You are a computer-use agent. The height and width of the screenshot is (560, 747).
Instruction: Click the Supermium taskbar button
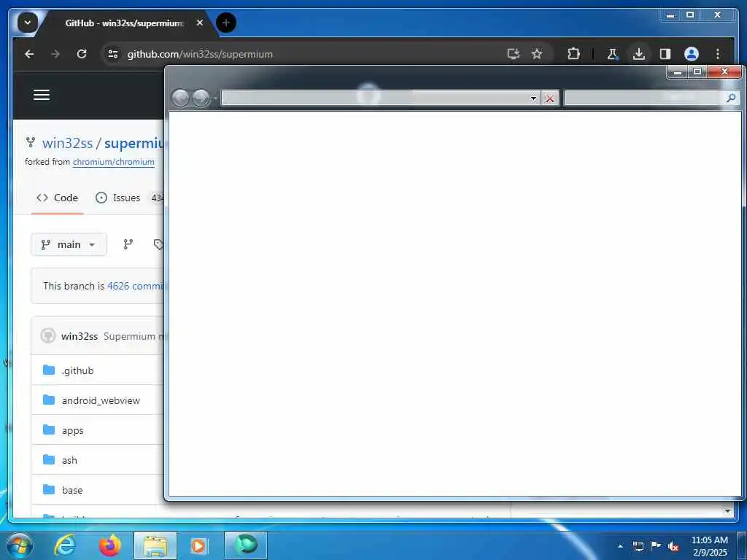[245, 545]
